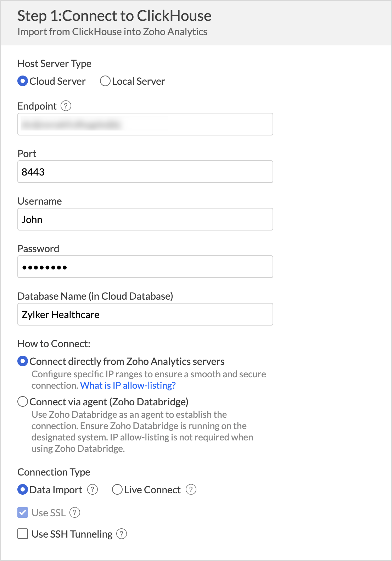Open the Use SSL help icon
The image size is (392, 561).
coord(75,512)
